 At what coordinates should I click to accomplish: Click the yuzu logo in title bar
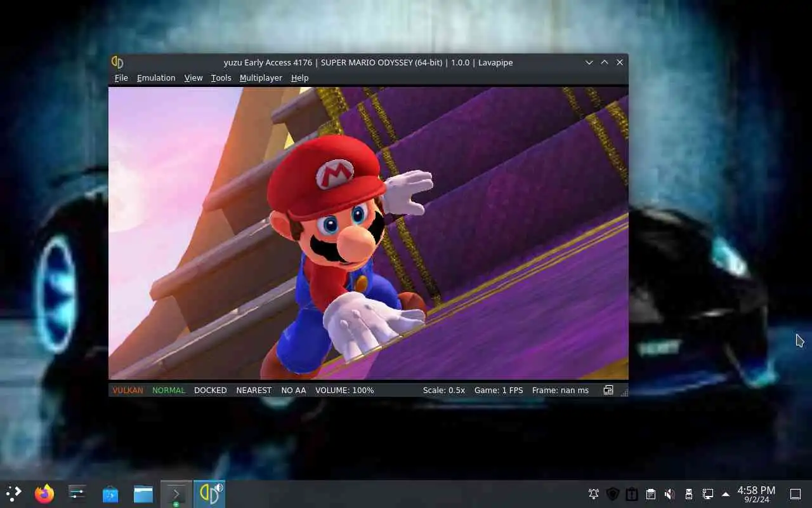click(x=117, y=62)
